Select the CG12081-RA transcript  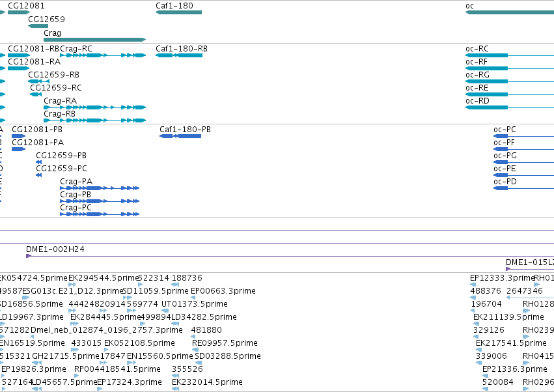point(18,68)
